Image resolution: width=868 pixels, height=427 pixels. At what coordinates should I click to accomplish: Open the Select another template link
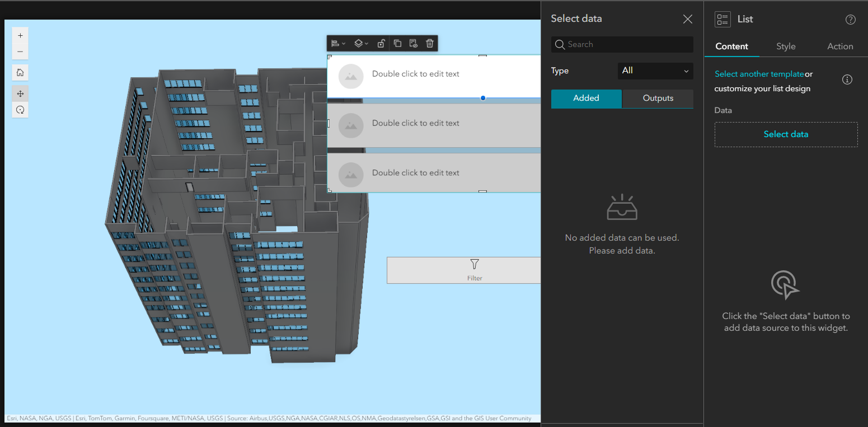click(x=759, y=73)
